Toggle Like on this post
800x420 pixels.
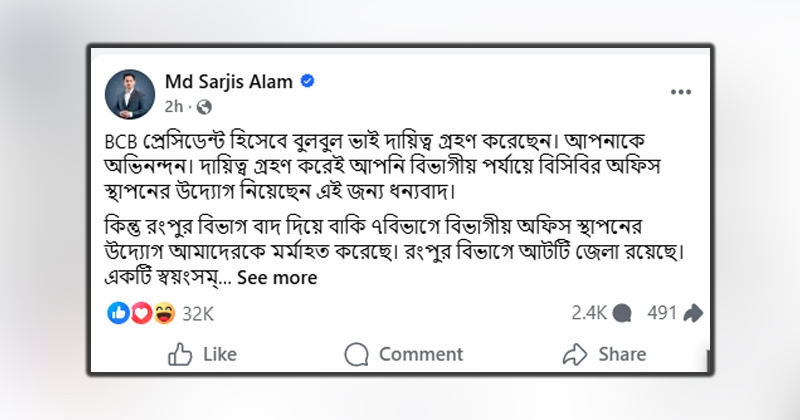(x=203, y=354)
